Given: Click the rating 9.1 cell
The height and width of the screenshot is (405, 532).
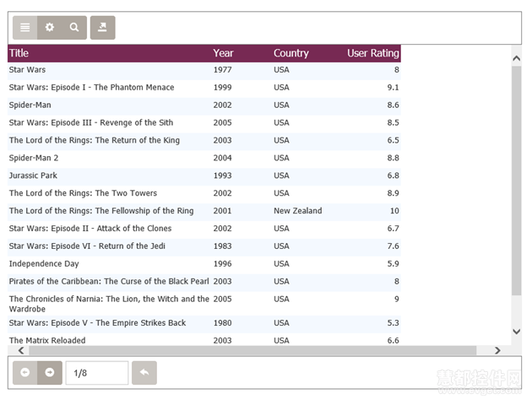Looking at the screenshot, I should [x=394, y=88].
